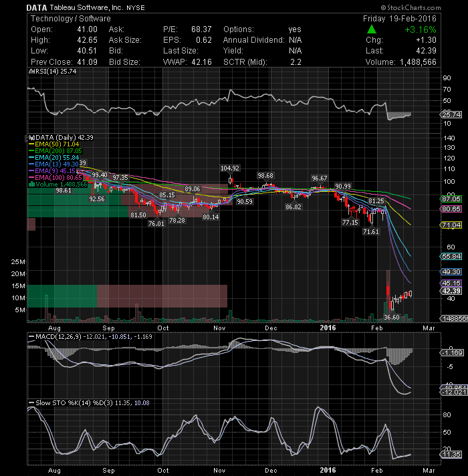Click the 81.50 price annotation
The width and height of the screenshot is (468, 476).
138,215
